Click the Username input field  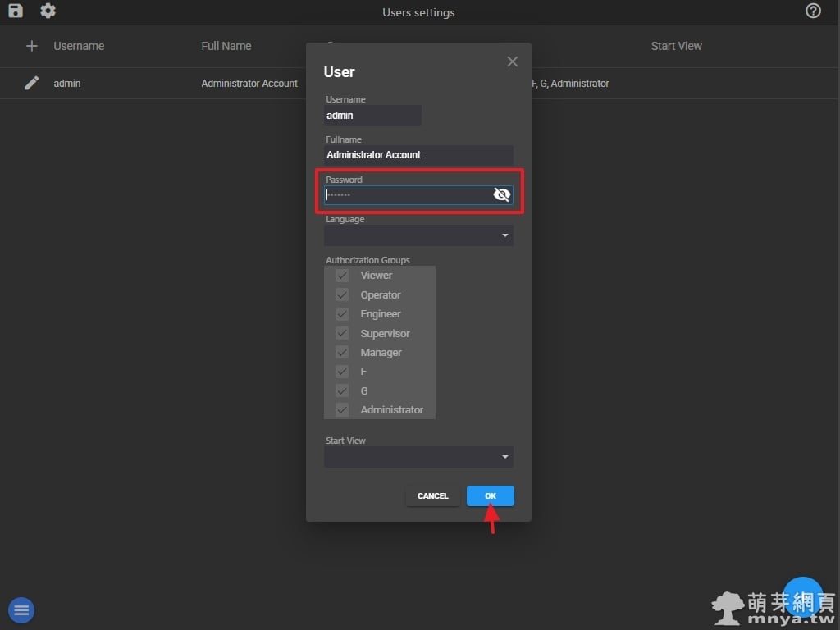tap(372, 116)
